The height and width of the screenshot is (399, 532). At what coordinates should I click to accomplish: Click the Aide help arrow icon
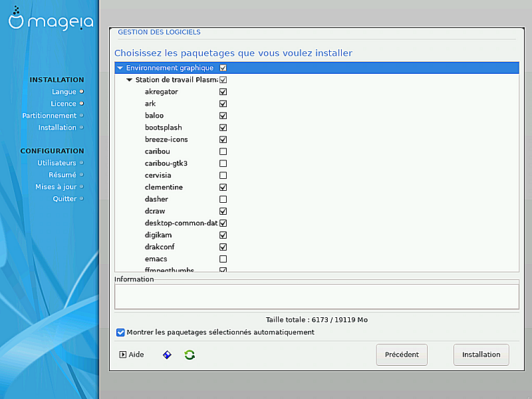[x=122, y=355]
